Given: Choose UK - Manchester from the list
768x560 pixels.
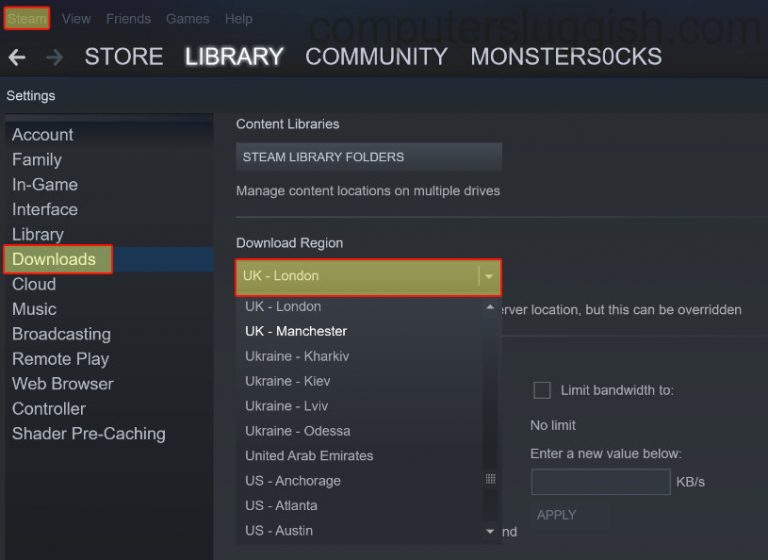Looking at the screenshot, I should coord(360,331).
